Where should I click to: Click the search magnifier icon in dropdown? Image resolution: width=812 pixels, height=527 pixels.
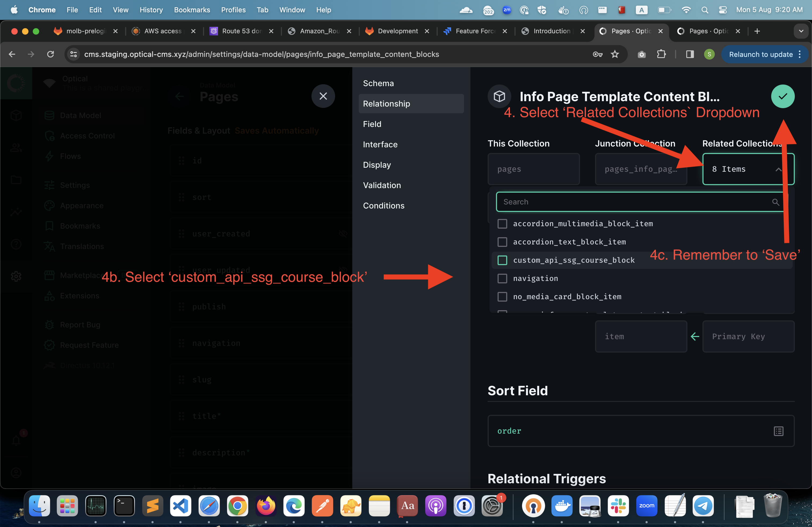[775, 202]
